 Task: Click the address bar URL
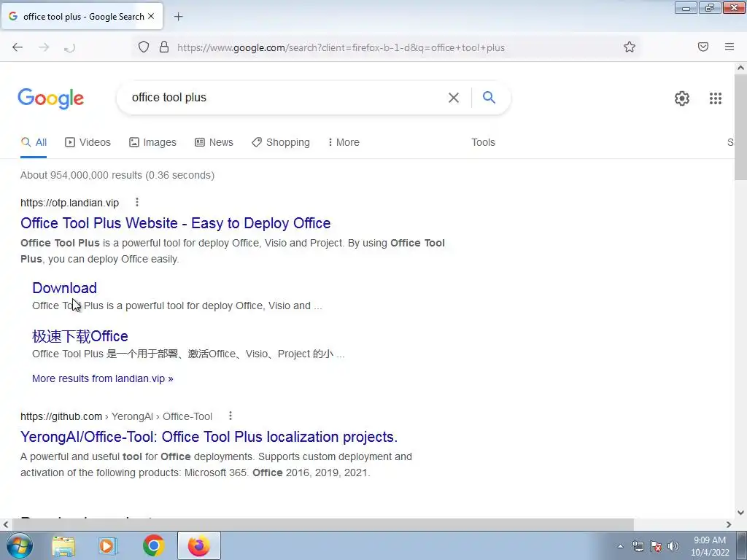[x=341, y=47]
